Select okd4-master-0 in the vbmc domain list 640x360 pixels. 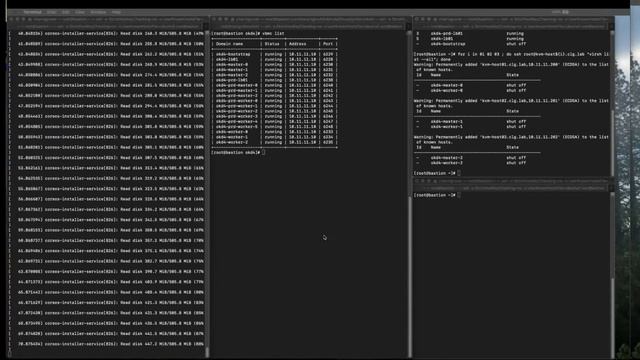point(232,64)
